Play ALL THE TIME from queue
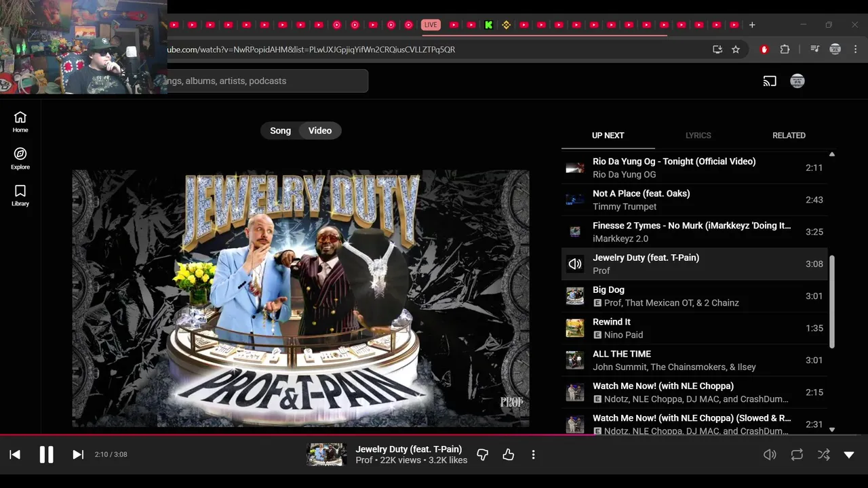The height and width of the screenshot is (488, 868). tap(694, 360)
